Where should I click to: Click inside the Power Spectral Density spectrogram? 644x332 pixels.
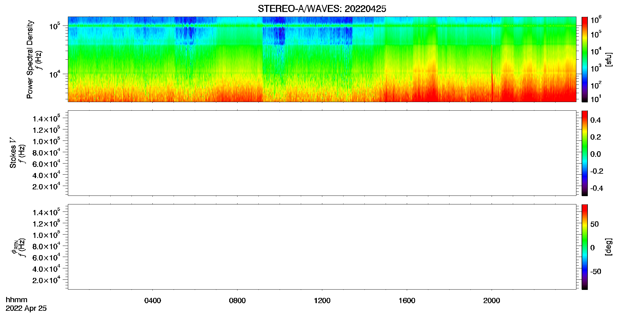tap(322, 59)
